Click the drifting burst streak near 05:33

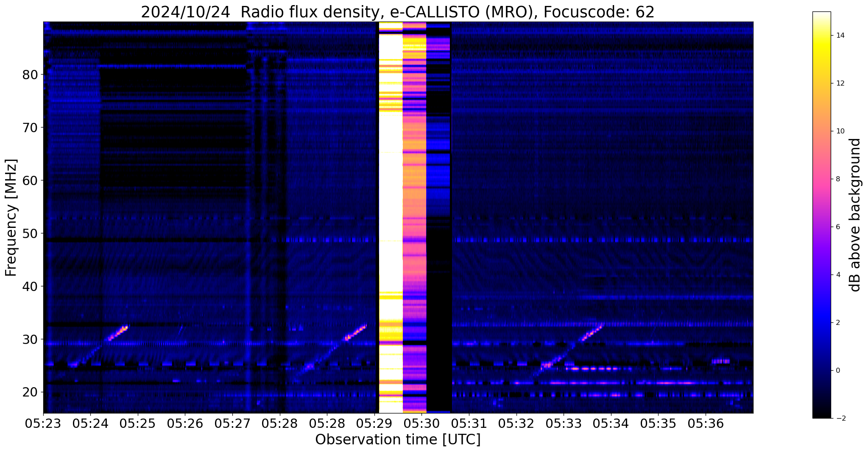click(592, 333)
